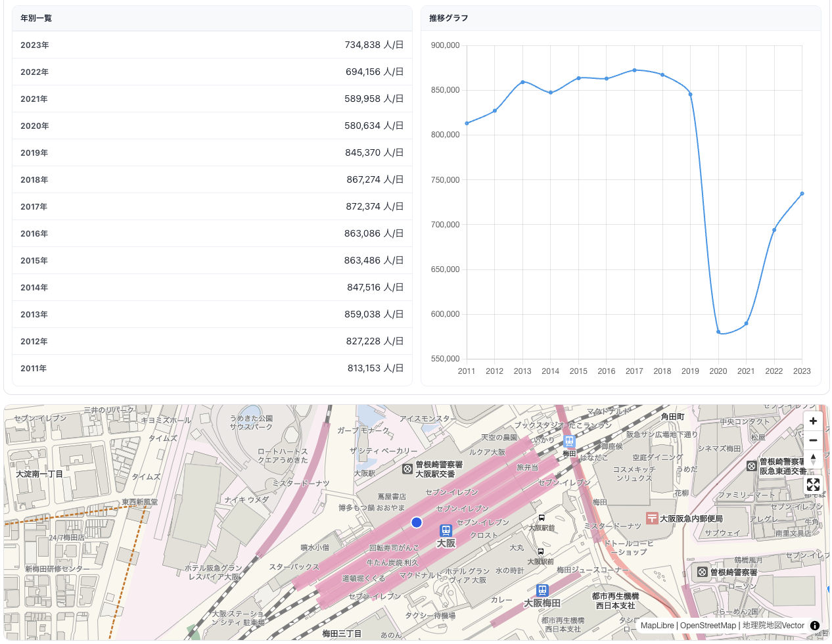
Task: Toggle the map attribution info icon
Action: [x=815, y=626]
